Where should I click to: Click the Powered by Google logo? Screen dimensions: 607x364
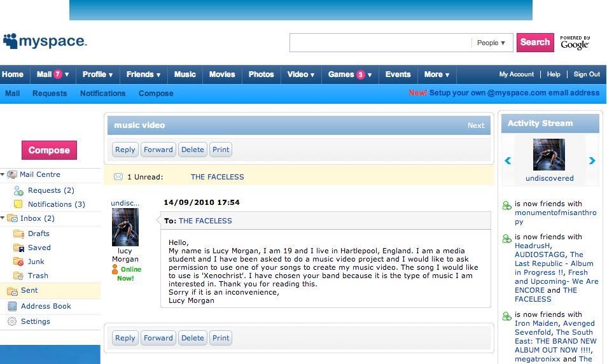575,43
